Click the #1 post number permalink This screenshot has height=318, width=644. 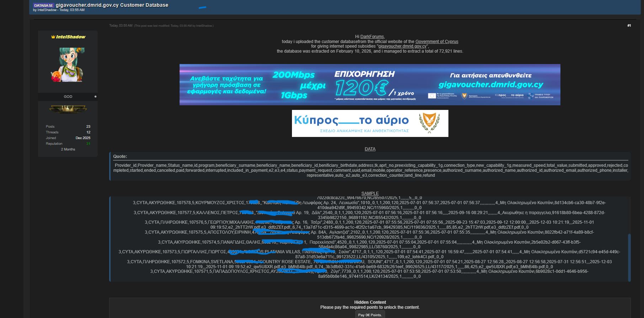point(629,26)
